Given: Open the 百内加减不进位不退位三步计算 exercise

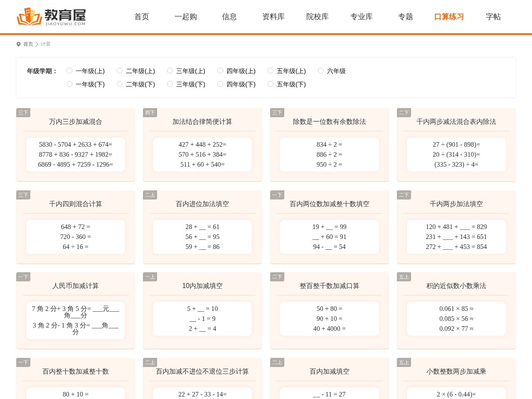Looking at the screenshot, I should pos(202,372).
